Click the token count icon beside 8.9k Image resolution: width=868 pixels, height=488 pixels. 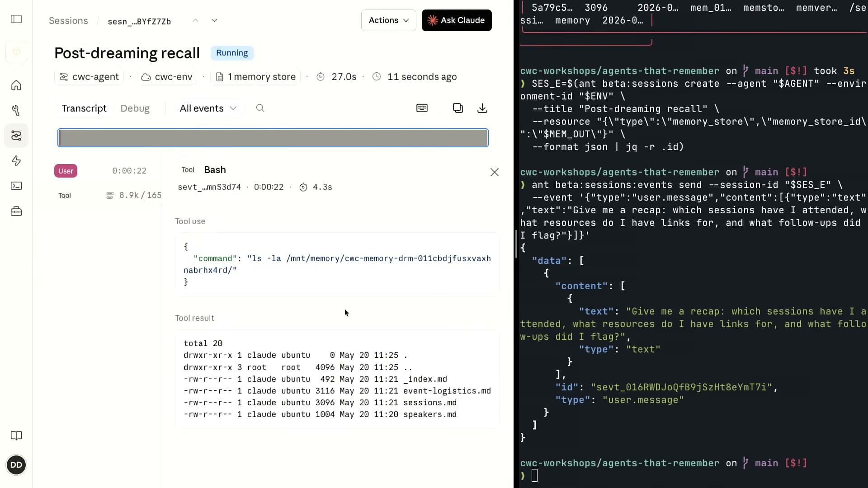click(x=110, y=195)
